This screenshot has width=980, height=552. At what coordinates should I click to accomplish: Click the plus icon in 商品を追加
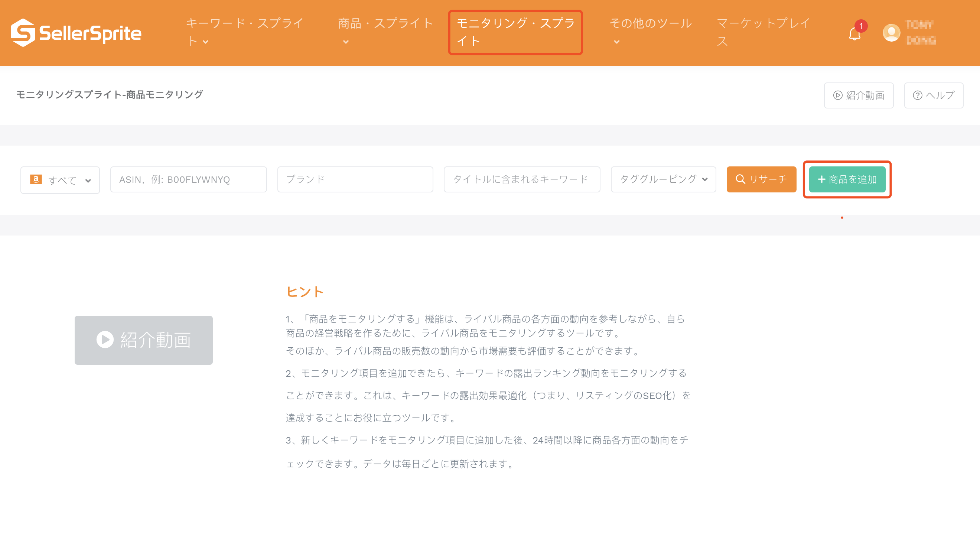click(x=821, y=179)
